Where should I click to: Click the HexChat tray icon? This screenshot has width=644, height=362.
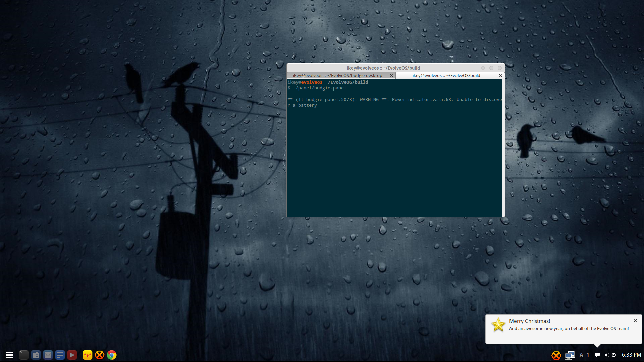pos(556,355)
